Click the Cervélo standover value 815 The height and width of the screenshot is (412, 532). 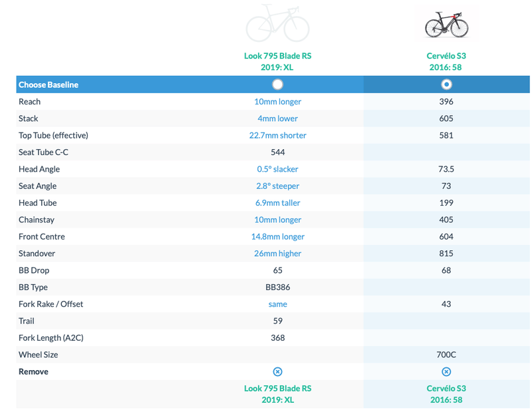(x=446, y=254)
